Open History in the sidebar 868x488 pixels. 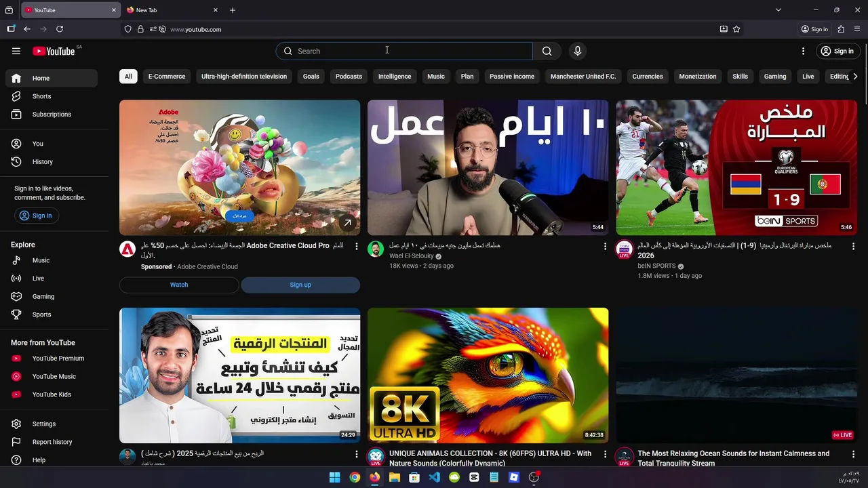pyautogui.click(x=52, y=162)
